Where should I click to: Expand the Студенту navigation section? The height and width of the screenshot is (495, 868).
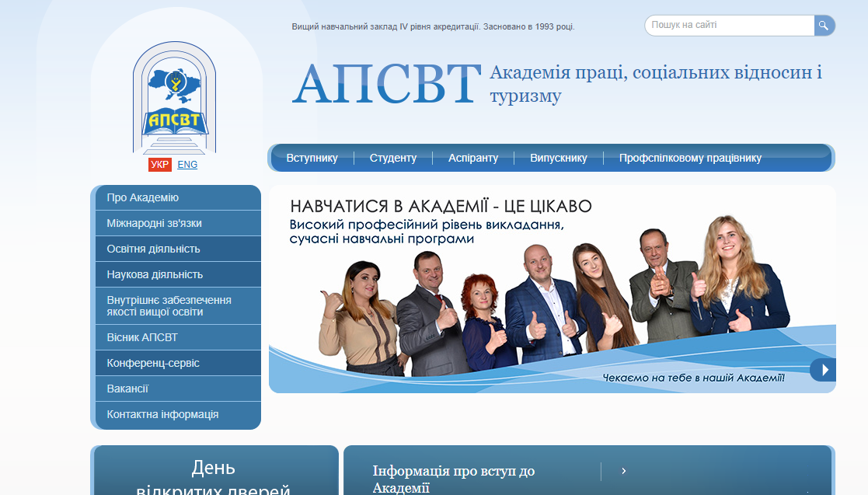[x=393, y=158]
